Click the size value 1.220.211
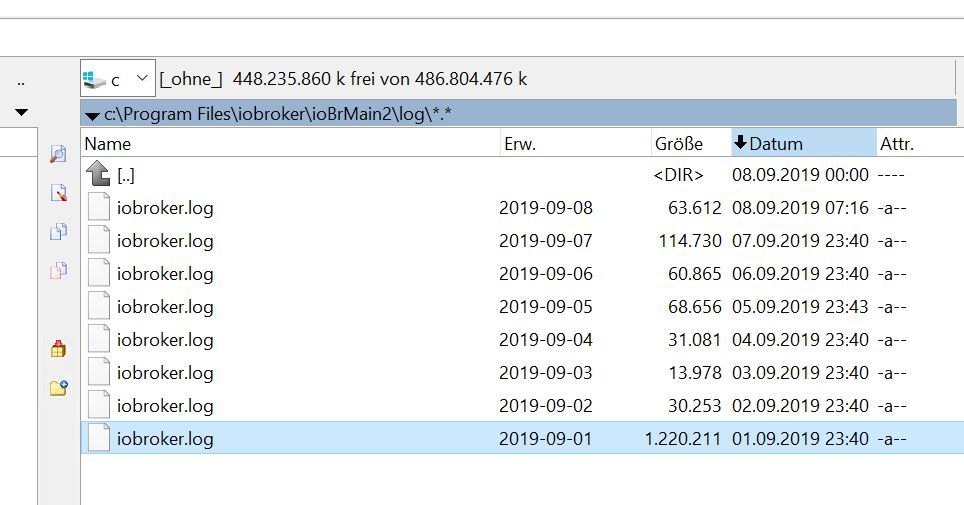Image resolution: width=964 pixels, height=505 pixels. point(682,439)
